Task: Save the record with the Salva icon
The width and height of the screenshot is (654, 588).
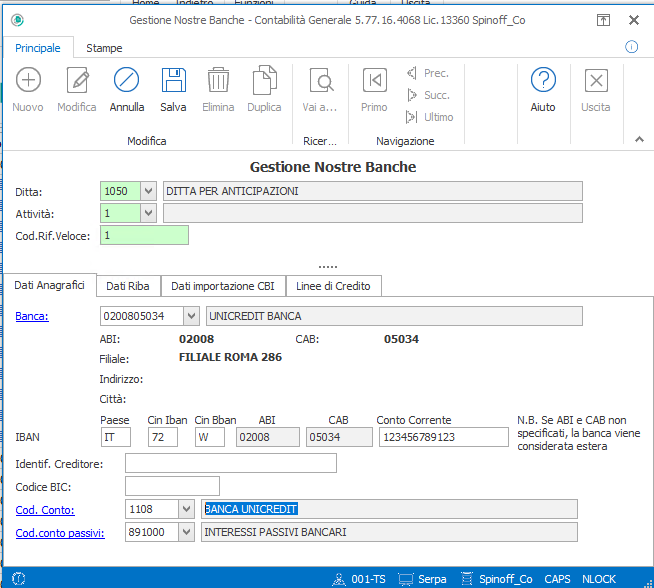Action: click(173, 80)
